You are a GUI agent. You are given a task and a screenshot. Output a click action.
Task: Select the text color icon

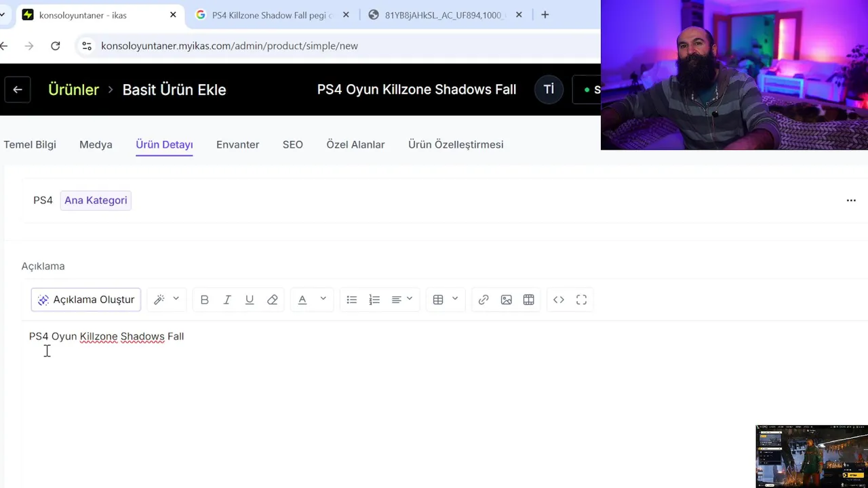coord(302,300)
